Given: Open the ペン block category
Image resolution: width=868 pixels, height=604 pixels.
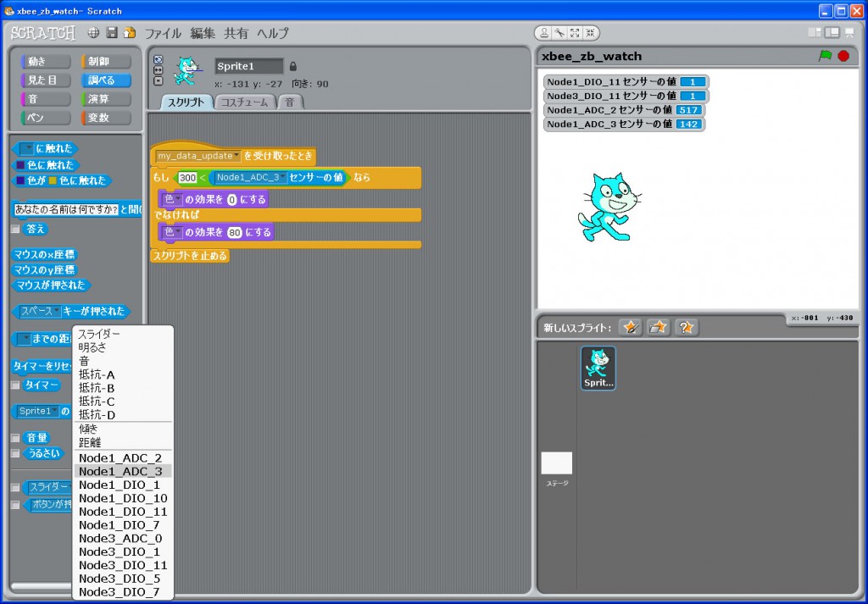Looking at the screenshot, I should [x=46, y=118].
